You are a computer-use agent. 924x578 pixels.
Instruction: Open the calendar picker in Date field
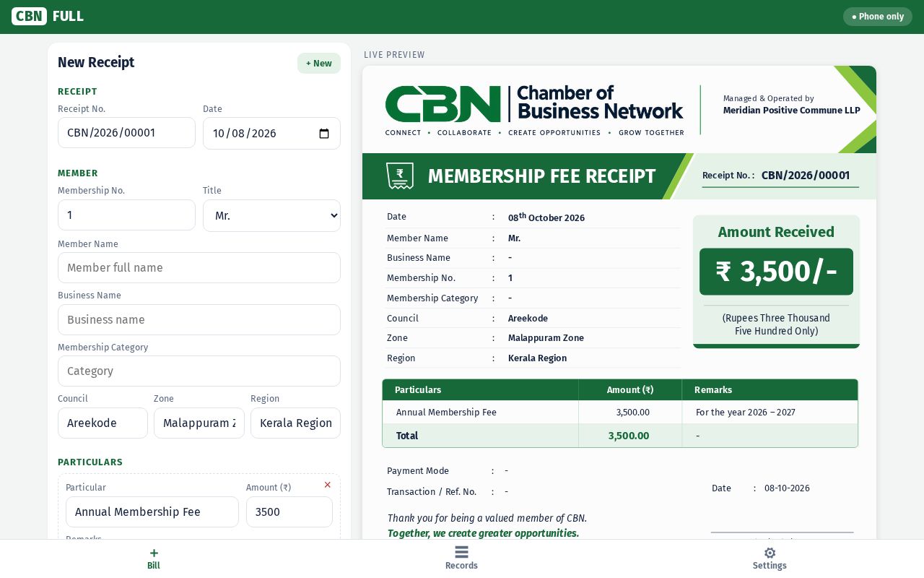tap(324, 134)
